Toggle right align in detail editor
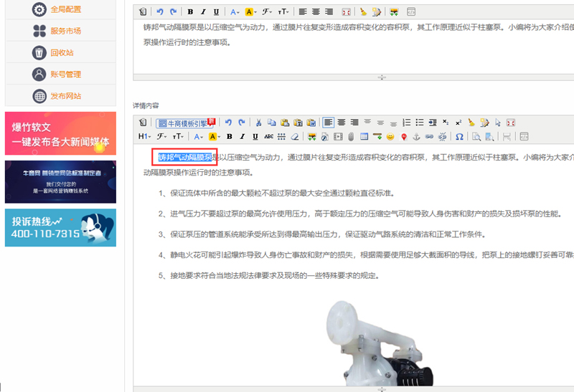 click(354, 123)
